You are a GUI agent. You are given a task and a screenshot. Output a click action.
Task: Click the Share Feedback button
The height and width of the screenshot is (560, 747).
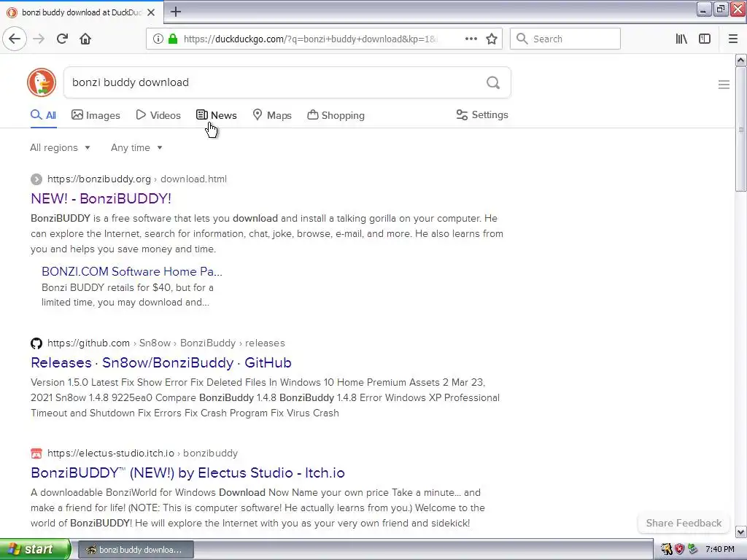tap(684, 523)
